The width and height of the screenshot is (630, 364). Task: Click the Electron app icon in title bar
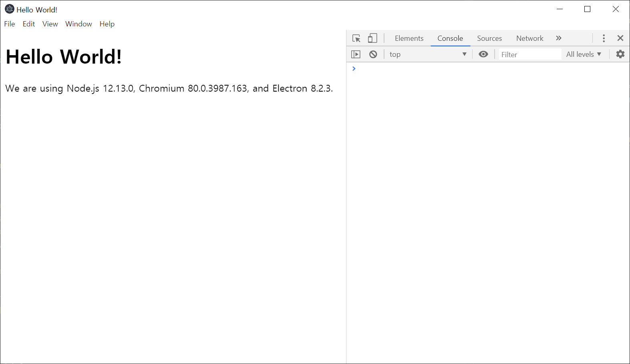point(10,9)
